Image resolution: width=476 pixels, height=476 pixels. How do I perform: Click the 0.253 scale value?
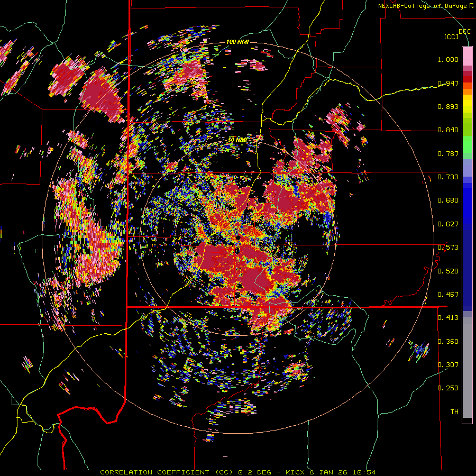coord(448,388)
